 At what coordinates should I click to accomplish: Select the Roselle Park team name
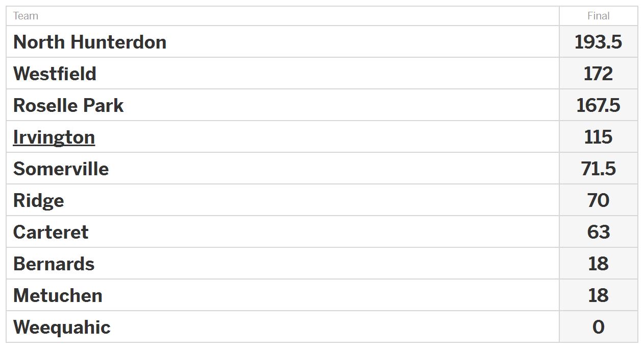[x=68, y=105]
